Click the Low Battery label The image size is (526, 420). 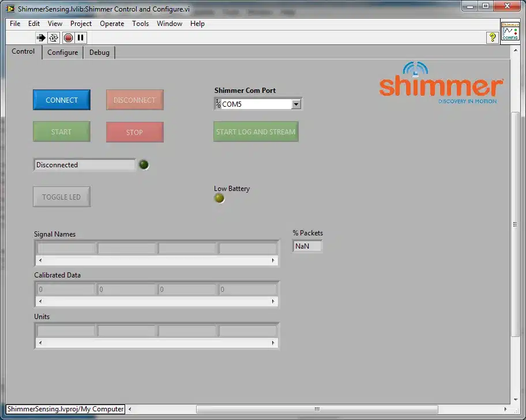click(x=232, y=189)
